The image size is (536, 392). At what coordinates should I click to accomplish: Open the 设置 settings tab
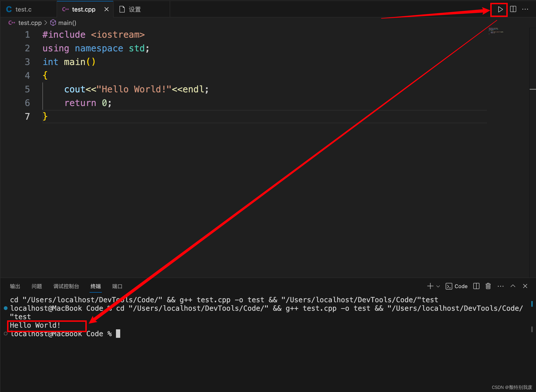141,9
